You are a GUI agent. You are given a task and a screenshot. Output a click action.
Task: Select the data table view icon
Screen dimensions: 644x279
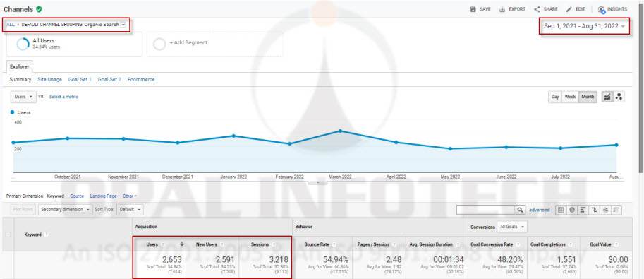(560, 210)
